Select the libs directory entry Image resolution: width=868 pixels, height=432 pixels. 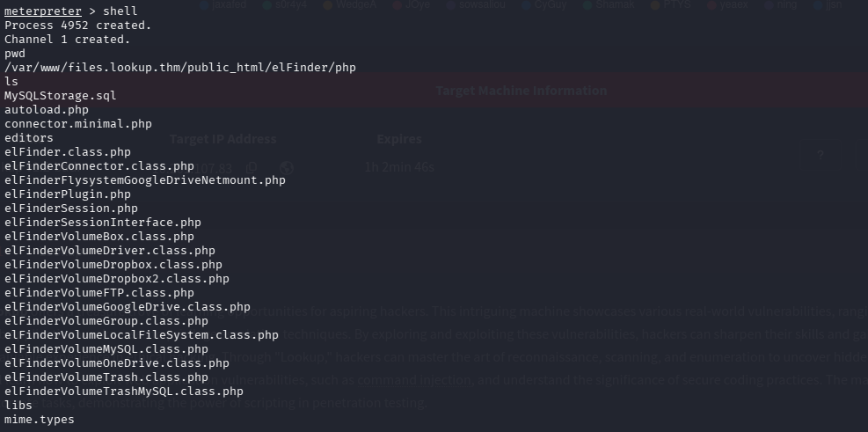point(18,406)
